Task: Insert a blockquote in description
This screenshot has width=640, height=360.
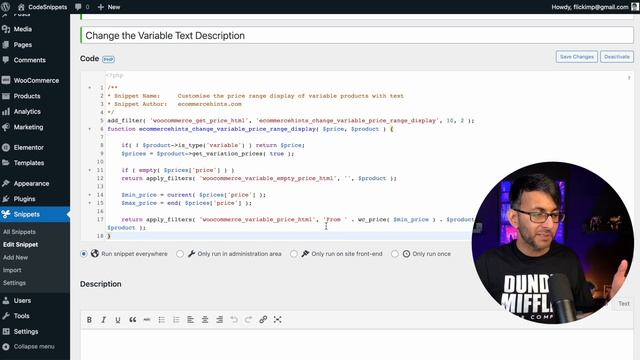Action: coord(132,320)
